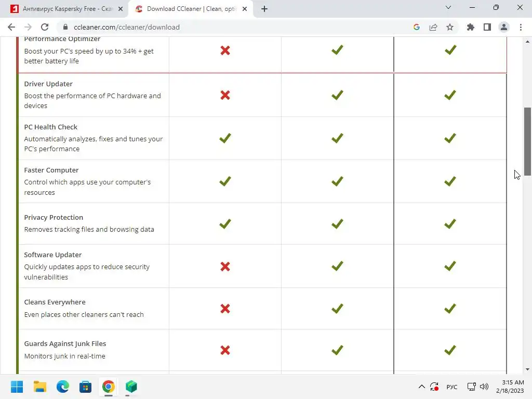The height and width of the screenshot is (399, 532).
Task: Click first green check in Faster Computer row
Action: pyautogui.click(x=225, y=181)
